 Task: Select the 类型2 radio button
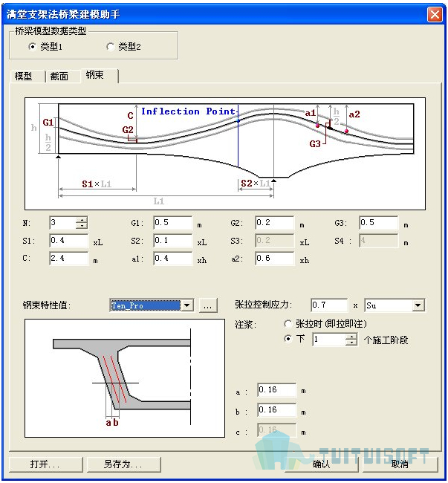click(110, 47)
